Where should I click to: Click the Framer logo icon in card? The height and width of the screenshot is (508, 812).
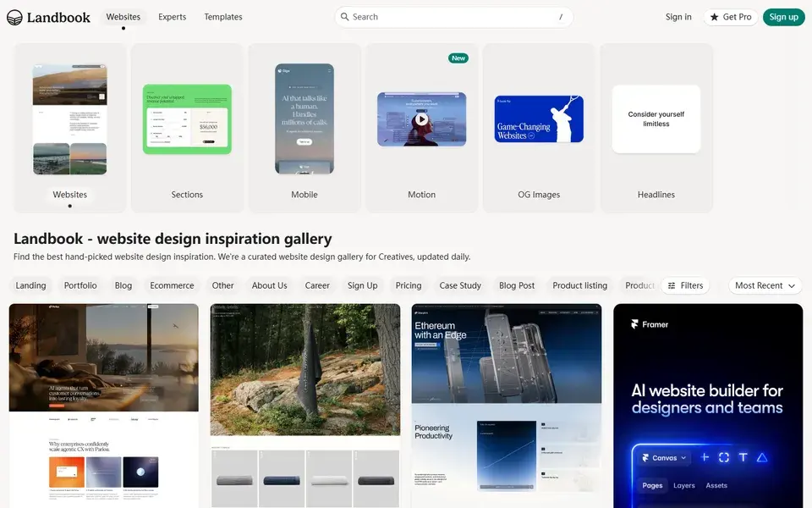click(x=634, y=324)
